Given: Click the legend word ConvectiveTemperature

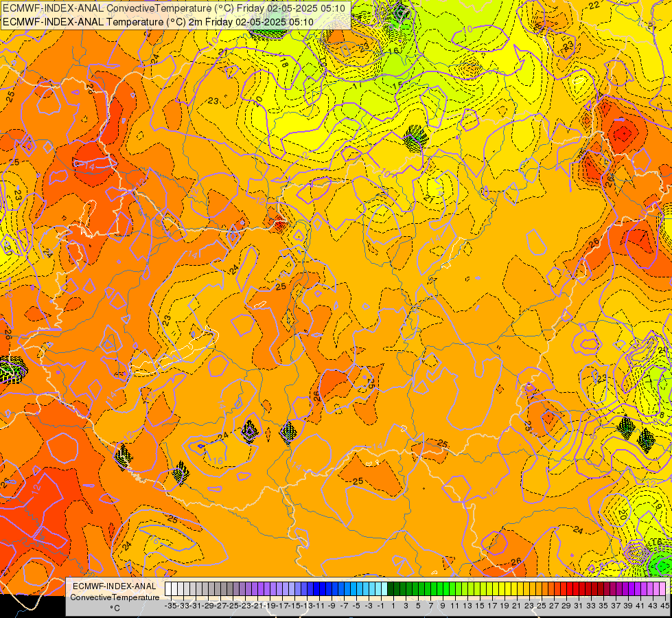Looking at the screenshot, I should coord(115,597).
